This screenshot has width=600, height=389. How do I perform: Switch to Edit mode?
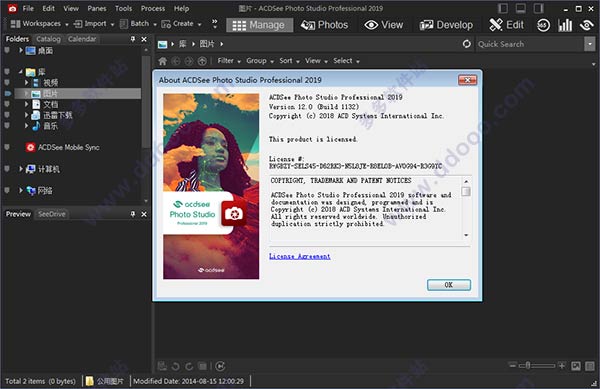click(506, 25)
